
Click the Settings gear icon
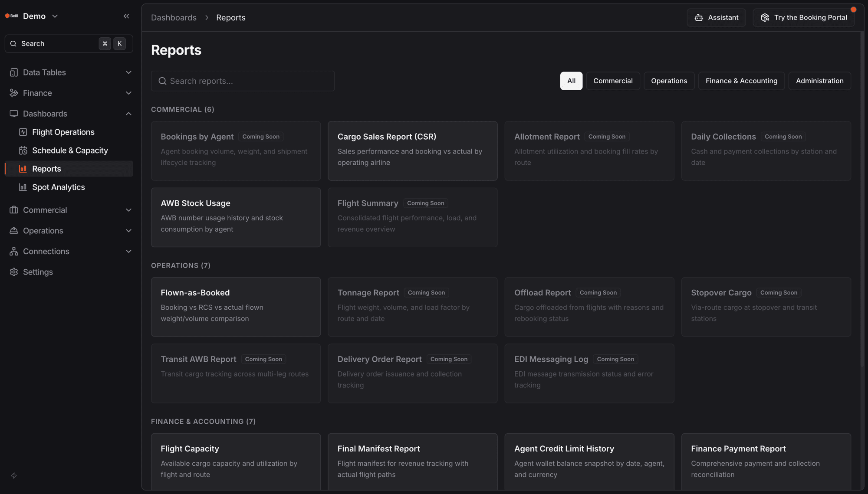(x=14, y=272)
